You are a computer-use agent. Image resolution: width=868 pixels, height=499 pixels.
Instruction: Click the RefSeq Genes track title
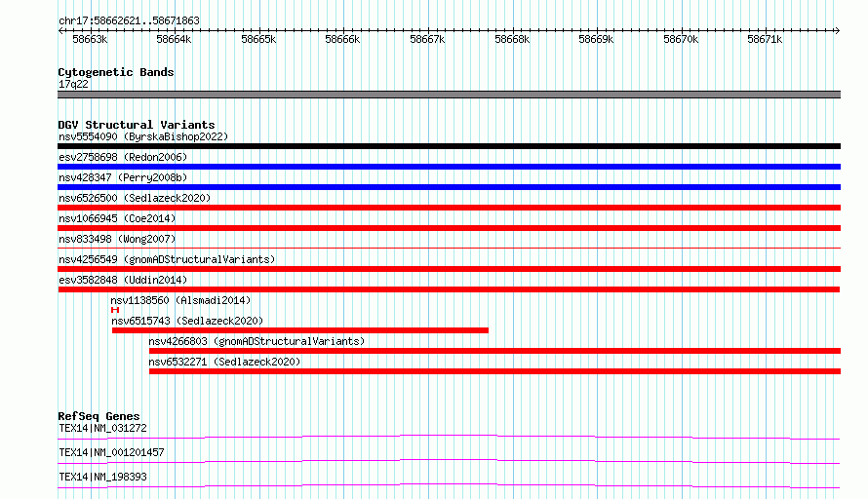(99, 416)
